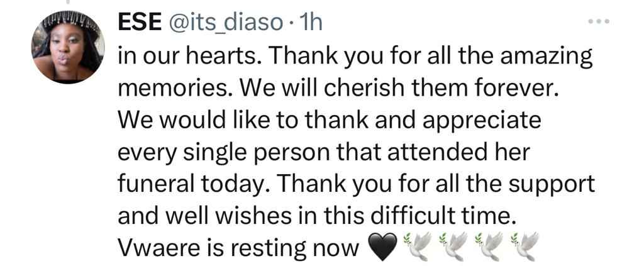Open the three-dot more options menu
The image size is (644, 266).
pos(597,21)
